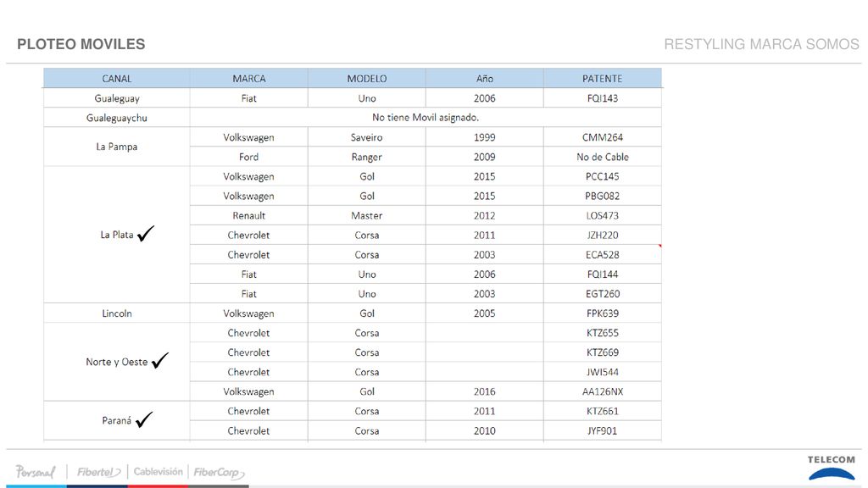Image resolution: width=868 pixels, height=488 pixels.
Task: Click the checkmark beside Norte y Oeste
Action: click(160, 360)
